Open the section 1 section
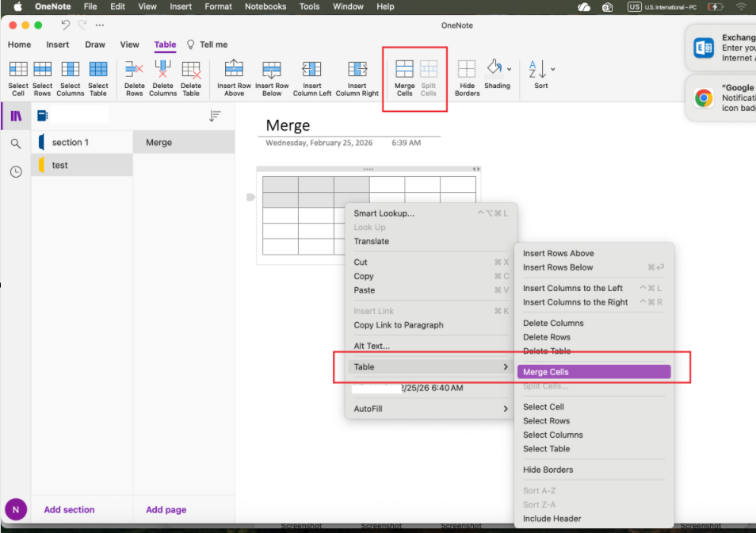The image size is (756, 533). 82,142
